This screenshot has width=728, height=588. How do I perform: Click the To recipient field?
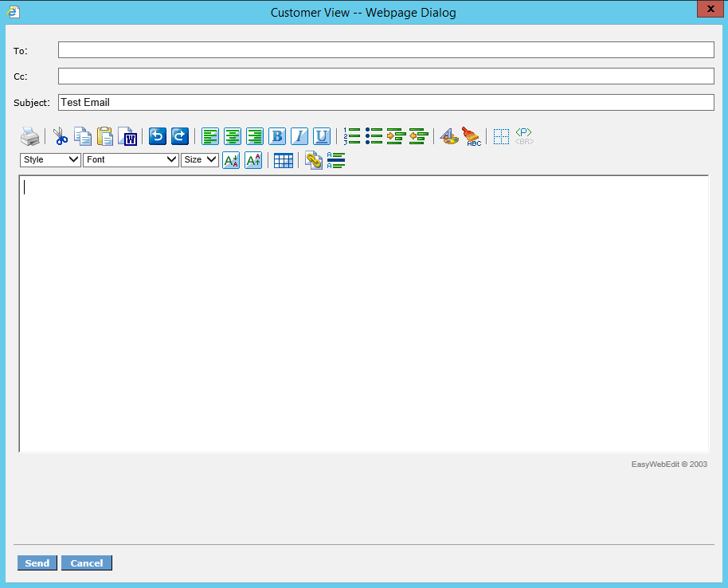point(386,49)
